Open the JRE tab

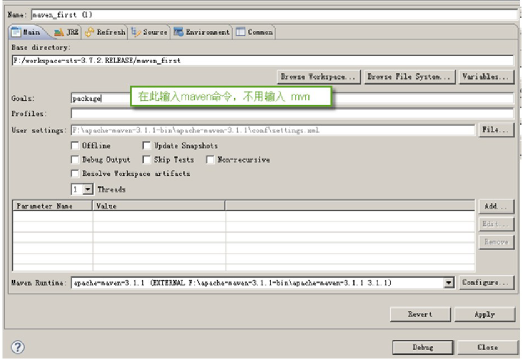66,32
